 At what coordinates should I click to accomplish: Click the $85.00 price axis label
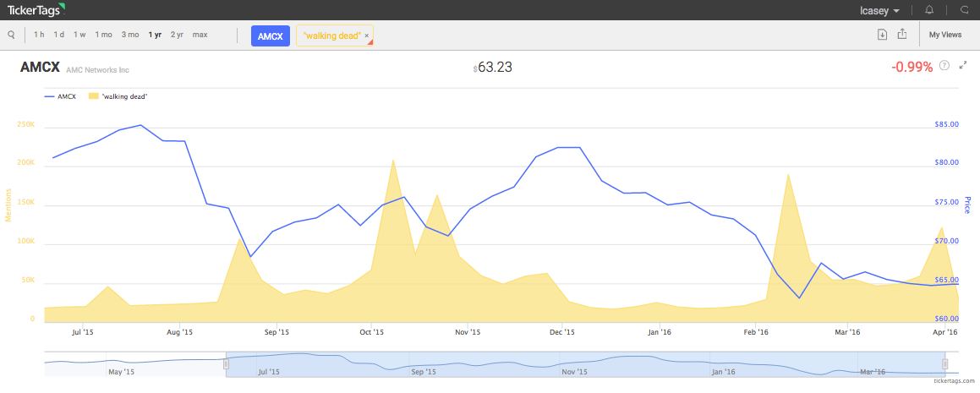(946, 124)
